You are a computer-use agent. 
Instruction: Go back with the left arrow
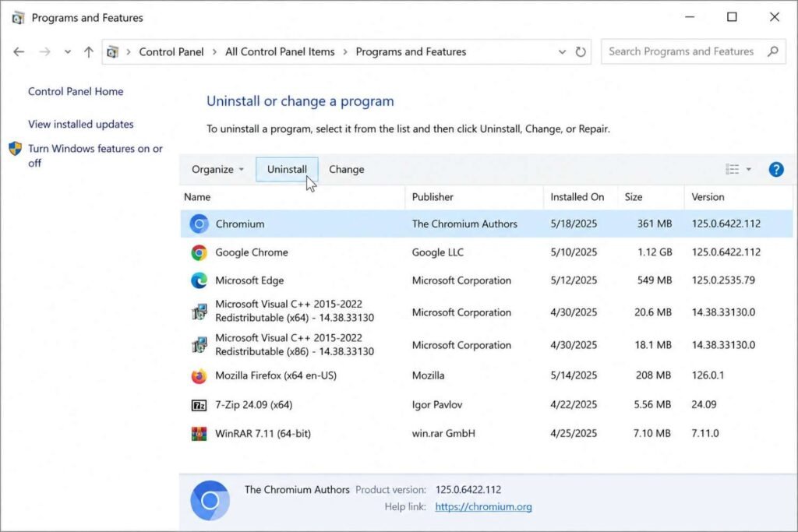[19, 52]
